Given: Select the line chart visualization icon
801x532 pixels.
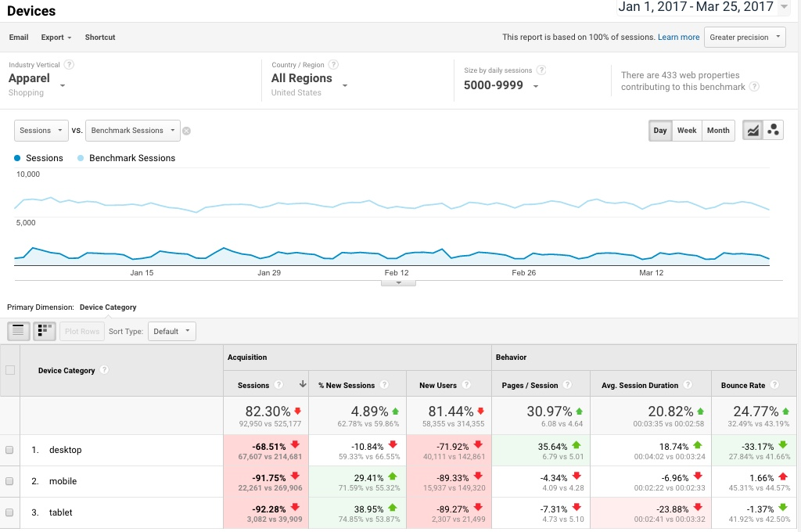Looking at the screenshot, I should (753, 130).
